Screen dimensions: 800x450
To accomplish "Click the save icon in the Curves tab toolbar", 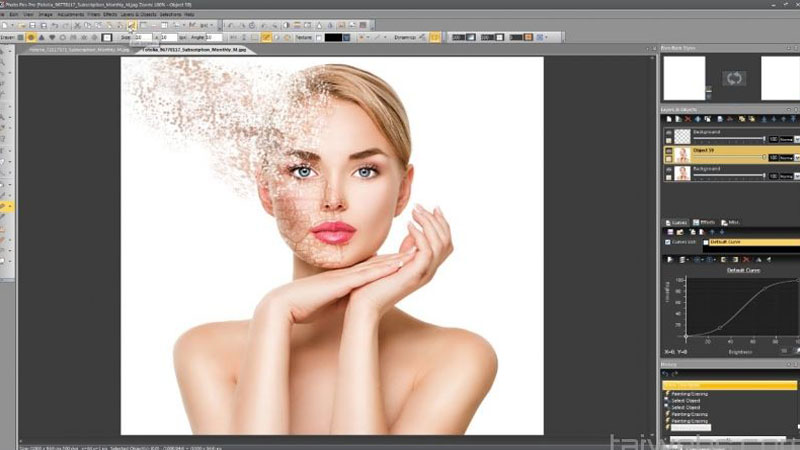I will 670,232.
